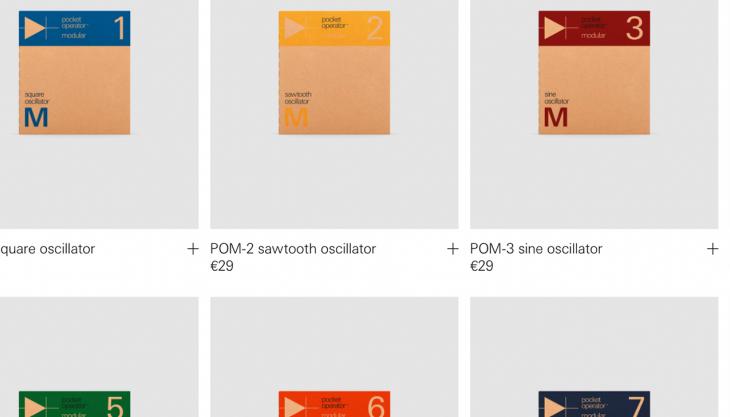Image resolution: width=730 pixels, height=417 pixels.
Task: Click the dark red M on sine oscillator box
Action: (x=555, y=117)
